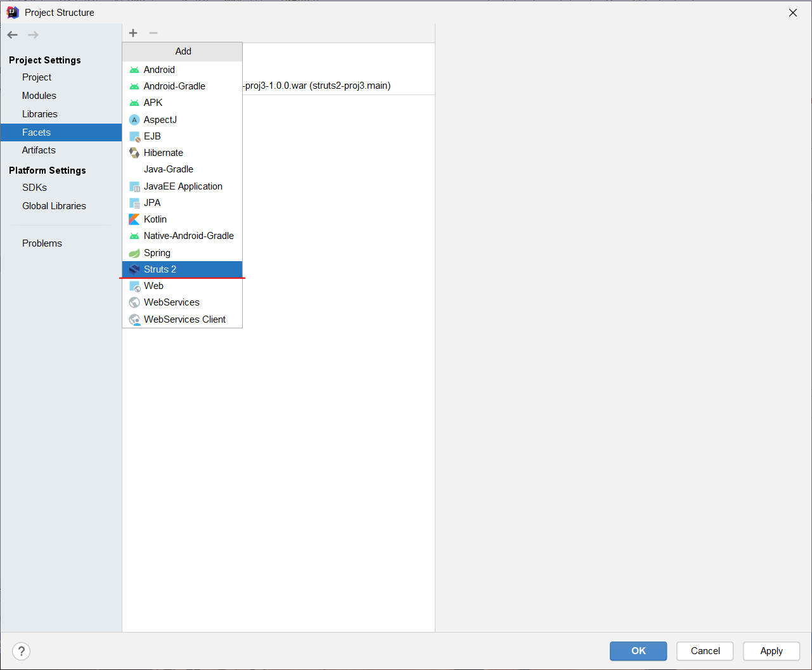The height and width of the screenshot is (670, 812).
Task: Click the WebServices Client icon
Action: (x=134, y=319)
